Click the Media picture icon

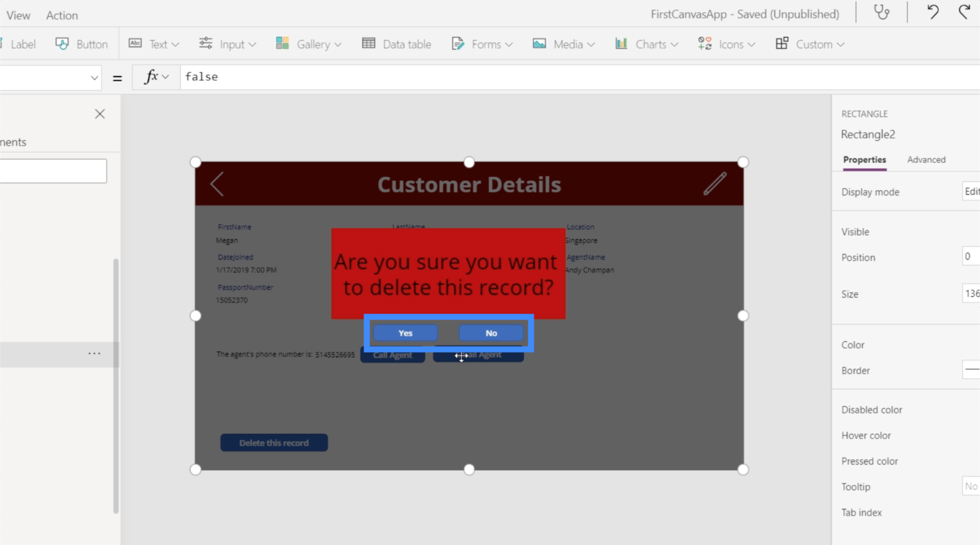pos(540,43)
